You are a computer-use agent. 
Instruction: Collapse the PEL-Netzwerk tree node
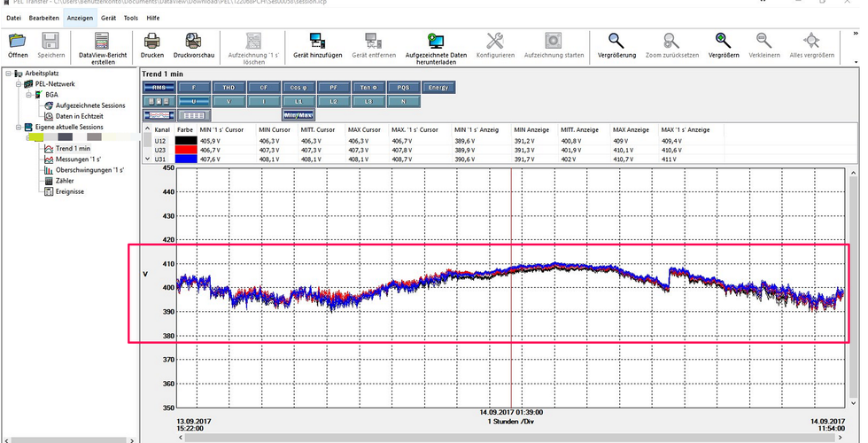tap(18, 83)
